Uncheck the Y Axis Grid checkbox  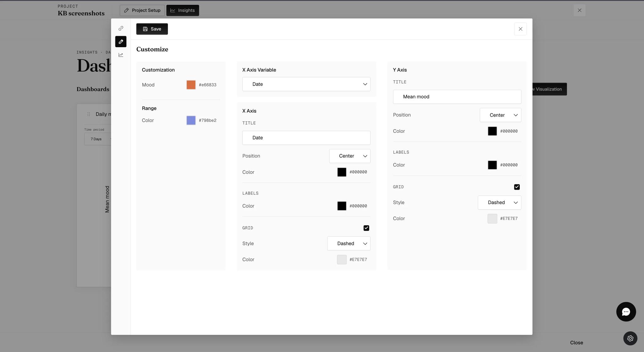[x=517, y=187]
